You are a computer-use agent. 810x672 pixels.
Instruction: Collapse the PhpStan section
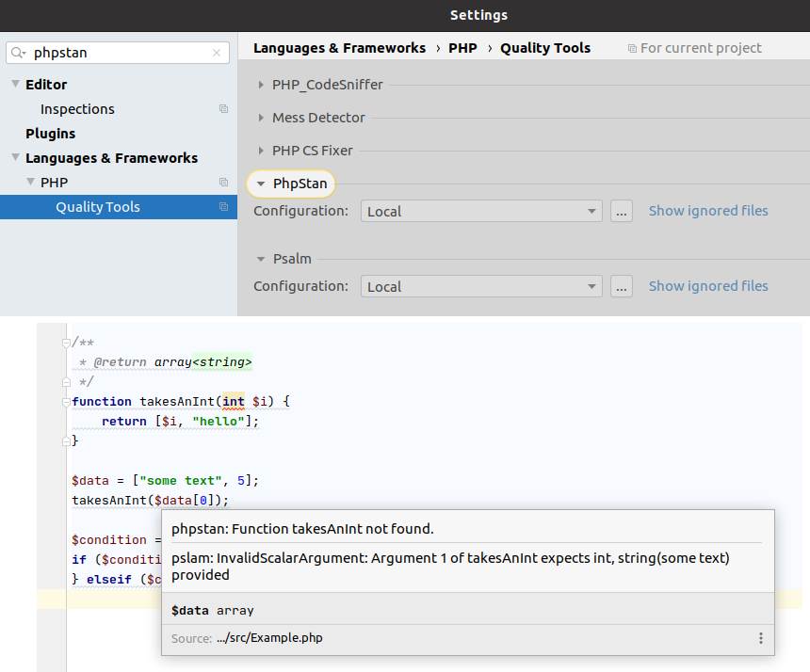tap(261, 184)
